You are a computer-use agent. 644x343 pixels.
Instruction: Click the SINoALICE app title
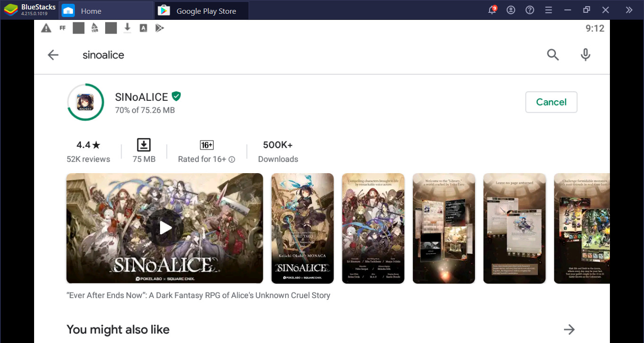[x=142, y=97]
